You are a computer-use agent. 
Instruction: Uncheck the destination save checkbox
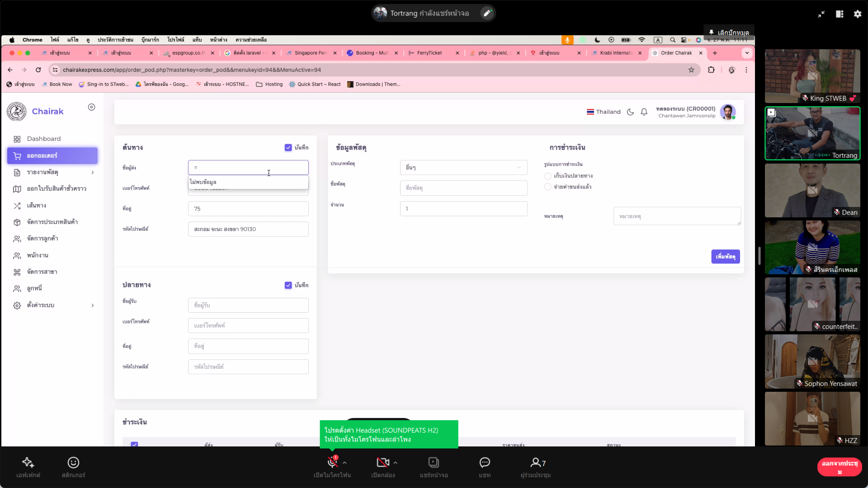288,285
